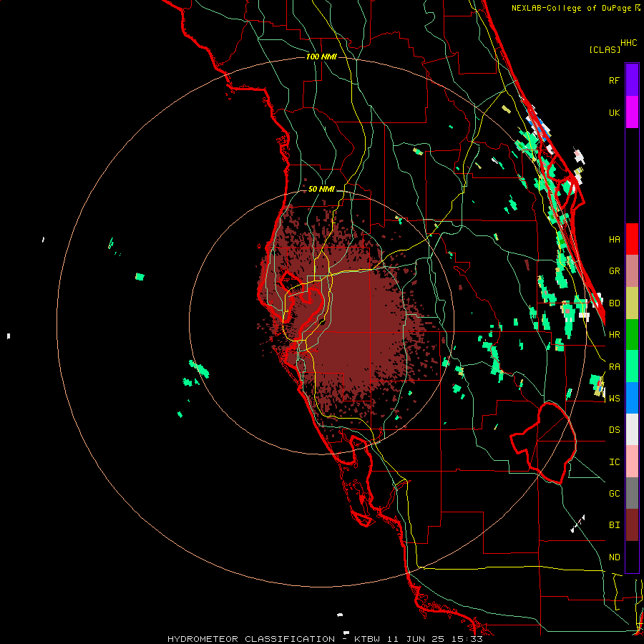
Task: Click the RF legend label
Action: coord(614,81)
